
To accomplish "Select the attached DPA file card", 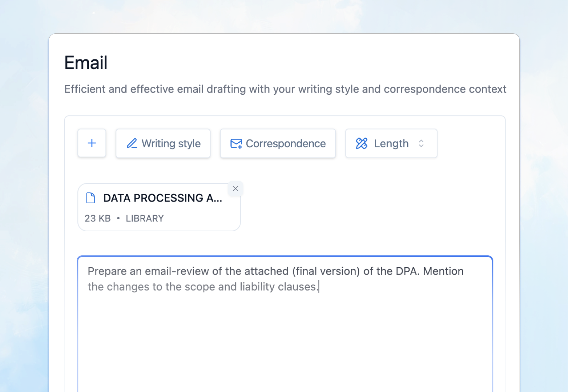I will click(x=159, y=207).
